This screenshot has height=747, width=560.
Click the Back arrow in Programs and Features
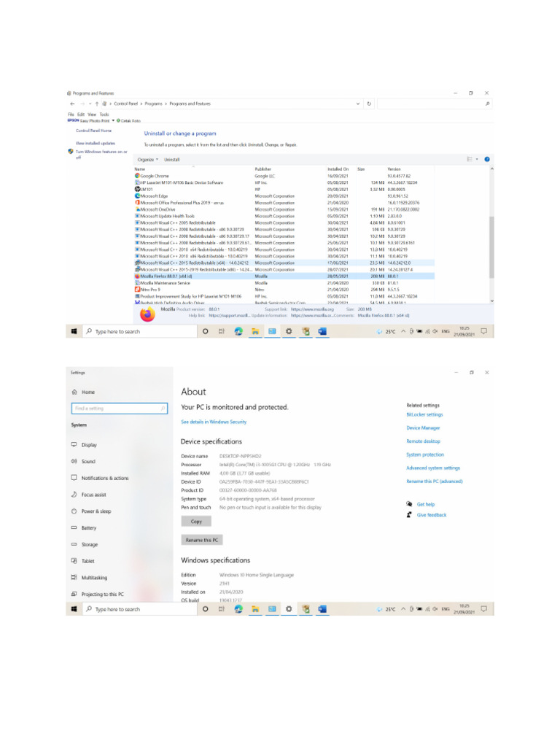(x=72, y=104)
